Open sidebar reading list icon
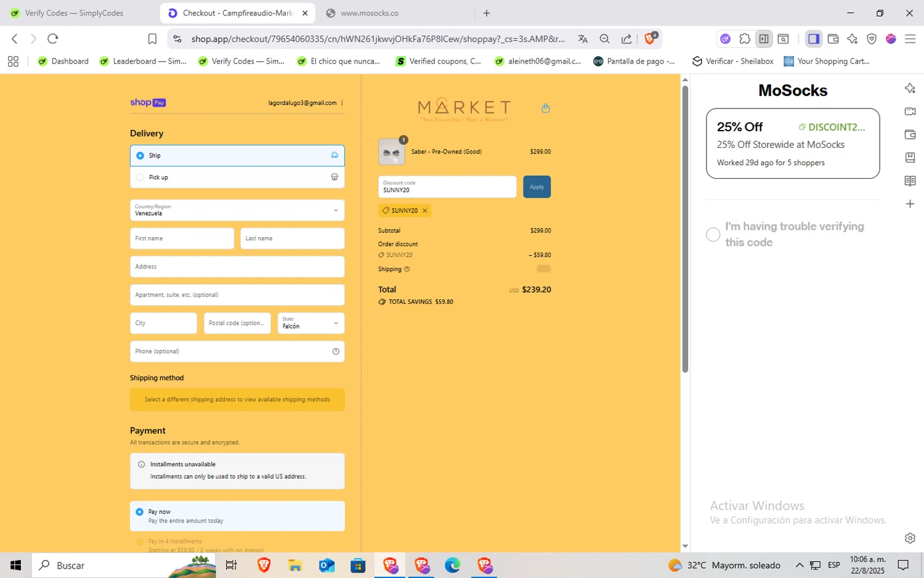 tap(910, 181)
